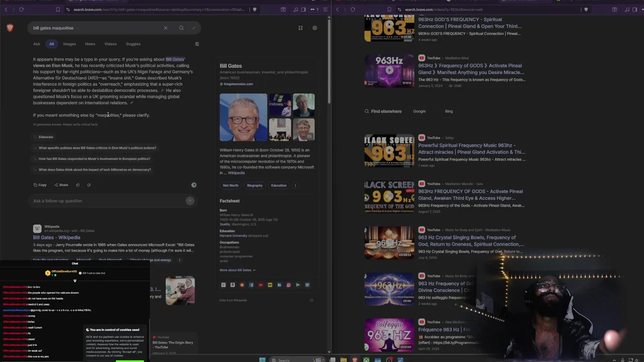This screenshot has height=362, width=644.
Task: Open 'Bill Gates - Wikipedia' result
Action: click(56, 237)
